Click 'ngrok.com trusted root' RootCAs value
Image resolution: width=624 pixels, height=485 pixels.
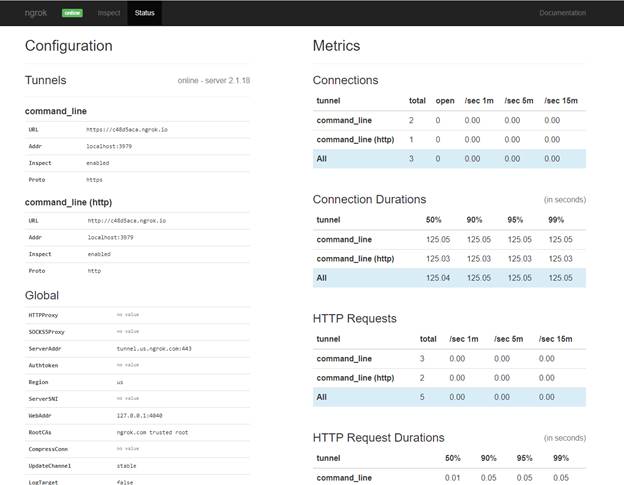click(x=152, y=432)
